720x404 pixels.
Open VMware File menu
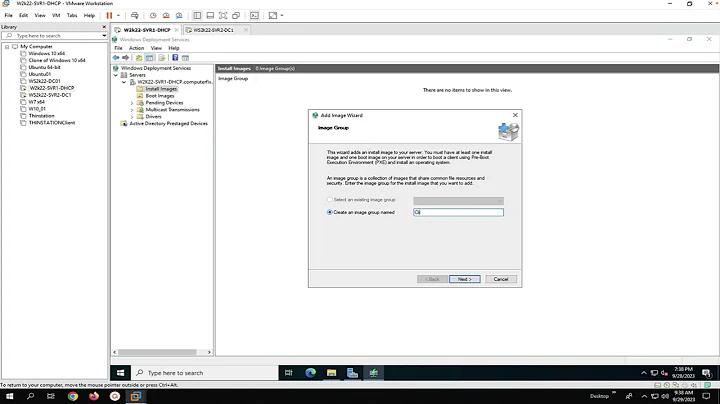(8, 15)
